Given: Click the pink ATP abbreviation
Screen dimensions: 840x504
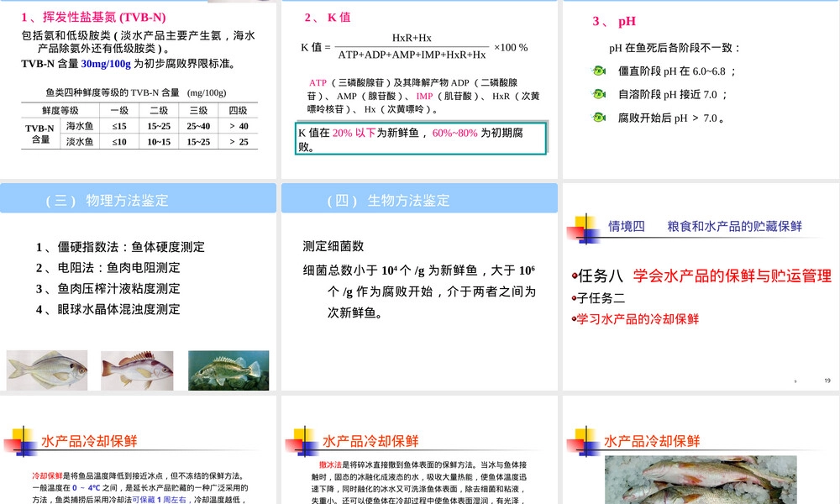Looking at the screenshot, I should [318, 83].
